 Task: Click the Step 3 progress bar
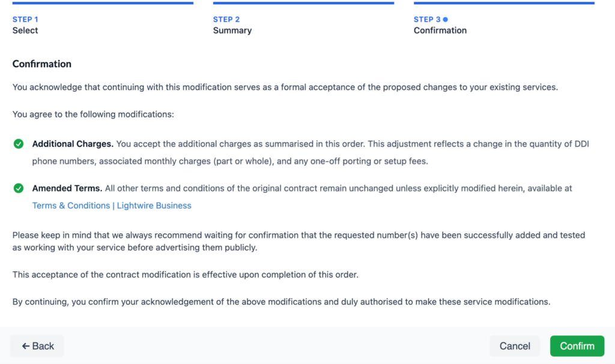[504, 2]
